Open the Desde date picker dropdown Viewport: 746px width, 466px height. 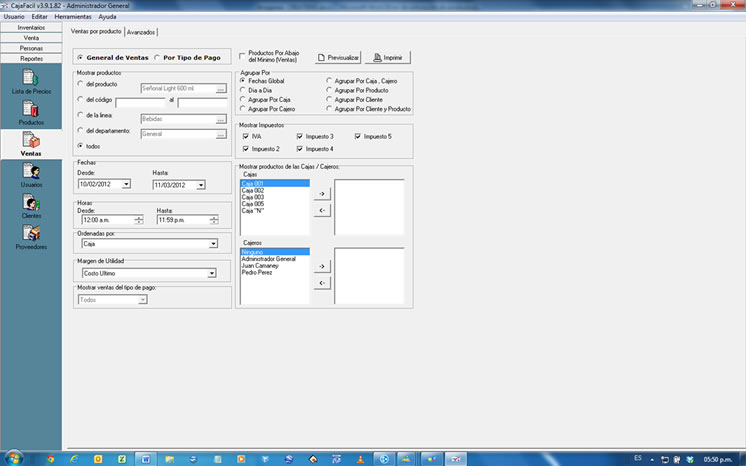tap(126, 184)
